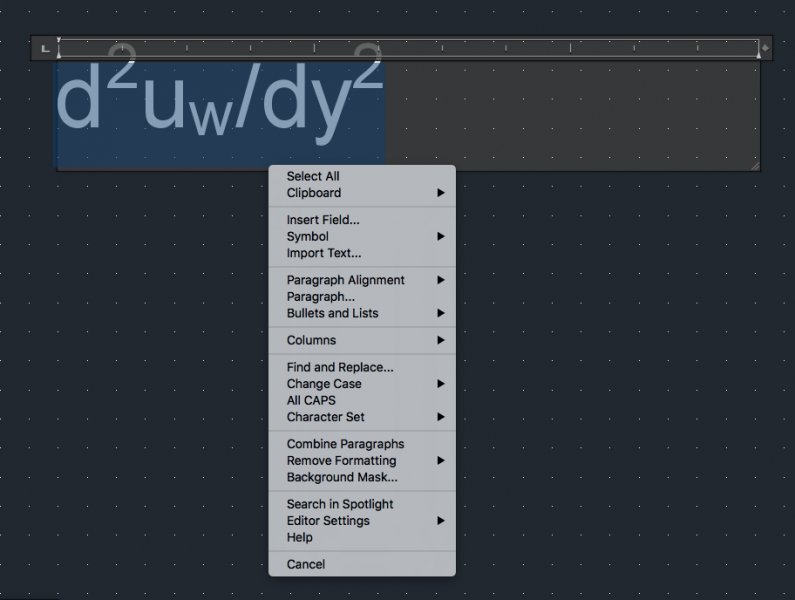Open the Columns submenu
This screenshot has height=600, width=795.
coord(362,340)
